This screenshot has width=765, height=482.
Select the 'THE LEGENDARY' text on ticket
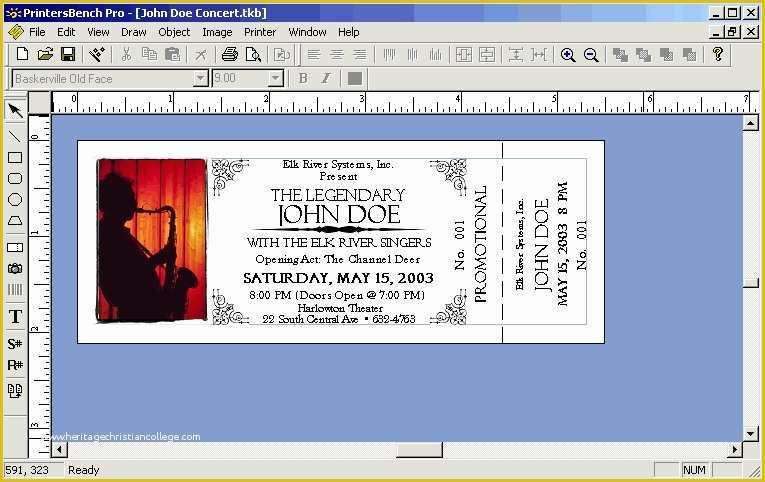(338, 195)
